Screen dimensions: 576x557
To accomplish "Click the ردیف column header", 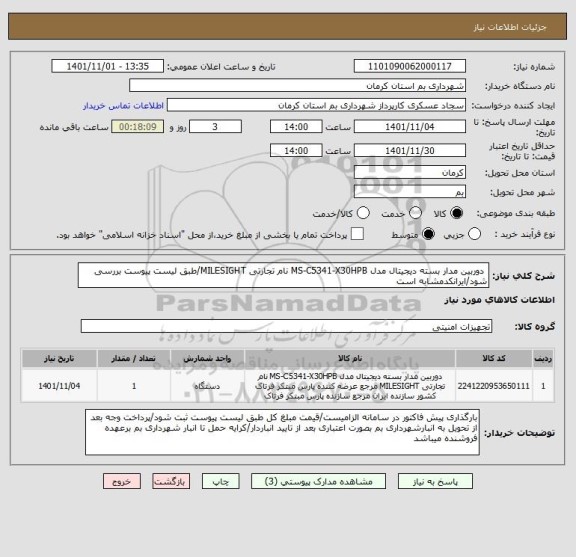I will click(x=543, y=359).
